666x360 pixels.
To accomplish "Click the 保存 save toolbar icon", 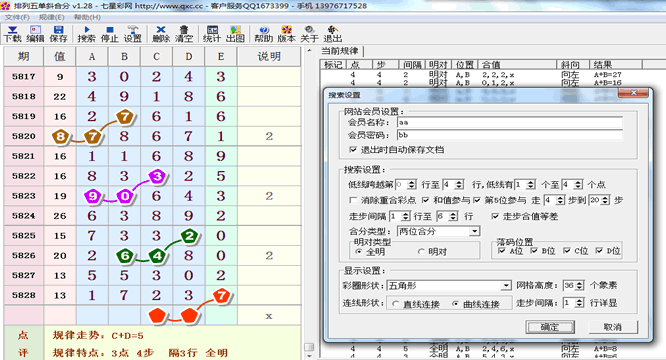I will (x=58, y=34).
